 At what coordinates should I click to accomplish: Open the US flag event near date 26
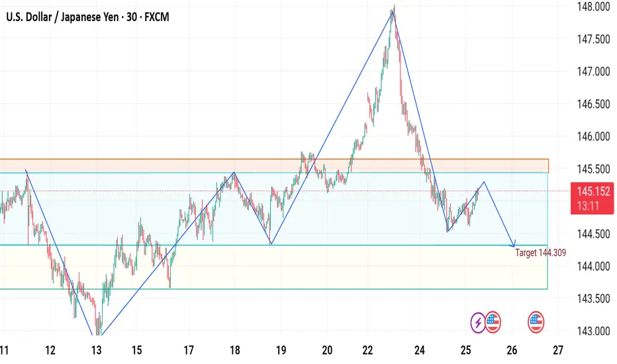[x=536, y=322]
